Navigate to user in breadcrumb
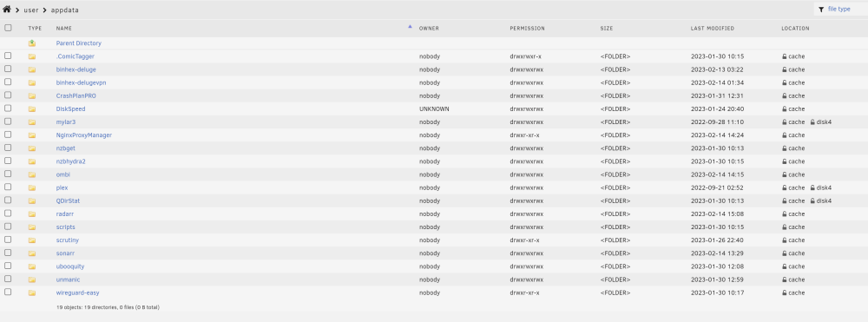 point(31,10)
